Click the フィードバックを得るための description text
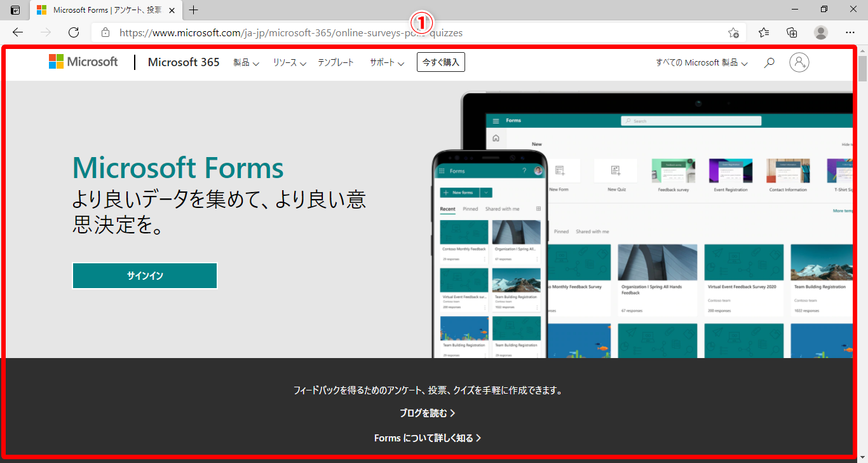 pyautogui.click(x=428, y=390)
